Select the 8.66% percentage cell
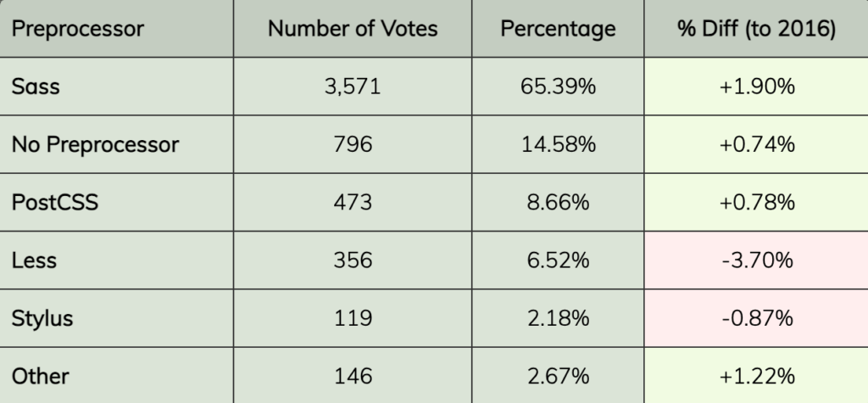Screen dimensions: 868x403 point(558,202)
